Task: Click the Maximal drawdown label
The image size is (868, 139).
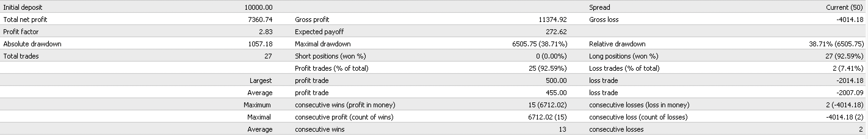Action: tap(323, 44)
